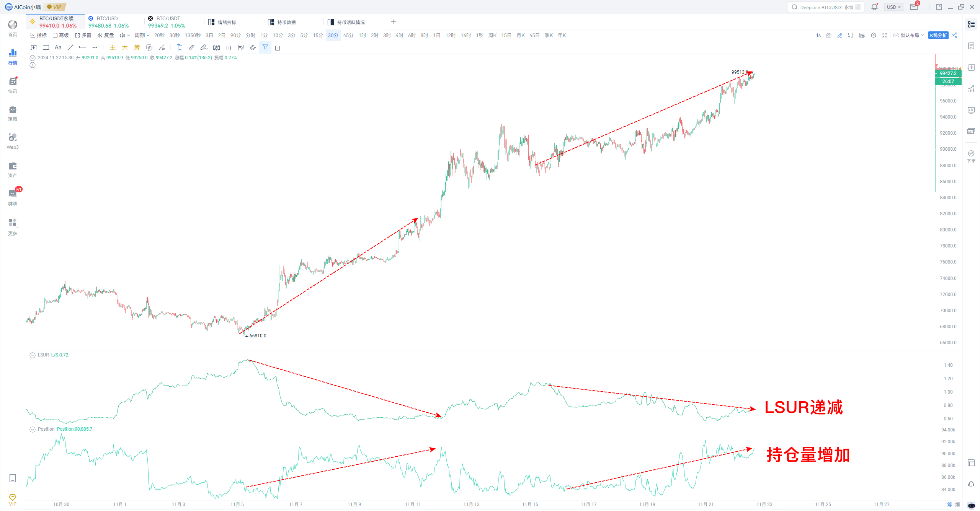
Task: Select the 1日 timeframe
Action: pyautogui.click(x=437, y=35)
